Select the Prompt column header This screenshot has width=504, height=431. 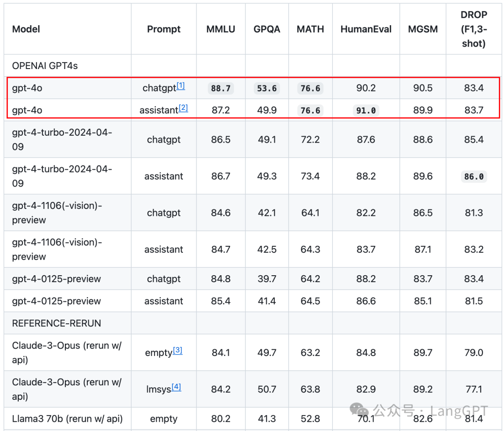[164, 29]
